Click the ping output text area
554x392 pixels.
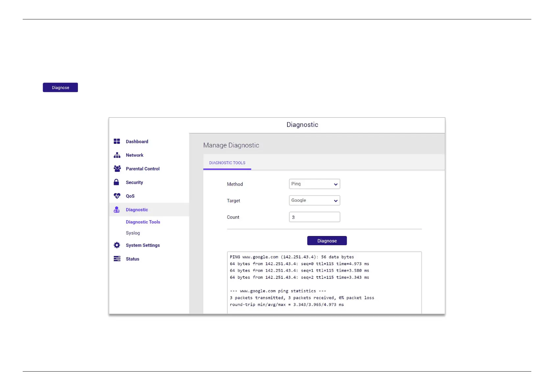324,282
